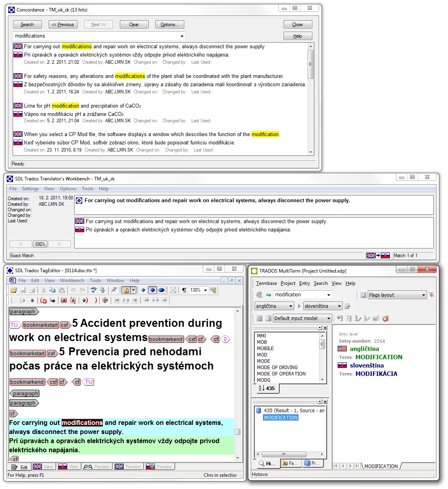Viewport: 448px width, 489px height.
Task: Open the layout settings icon beside Flags layout
Action: point(363,295)
